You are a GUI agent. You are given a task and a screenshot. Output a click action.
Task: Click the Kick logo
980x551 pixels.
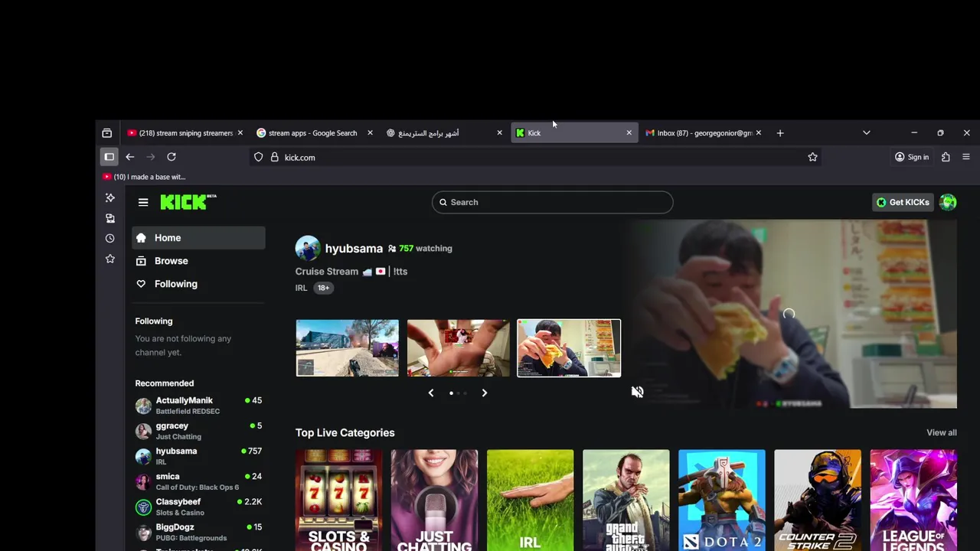[x=188, y=202]
